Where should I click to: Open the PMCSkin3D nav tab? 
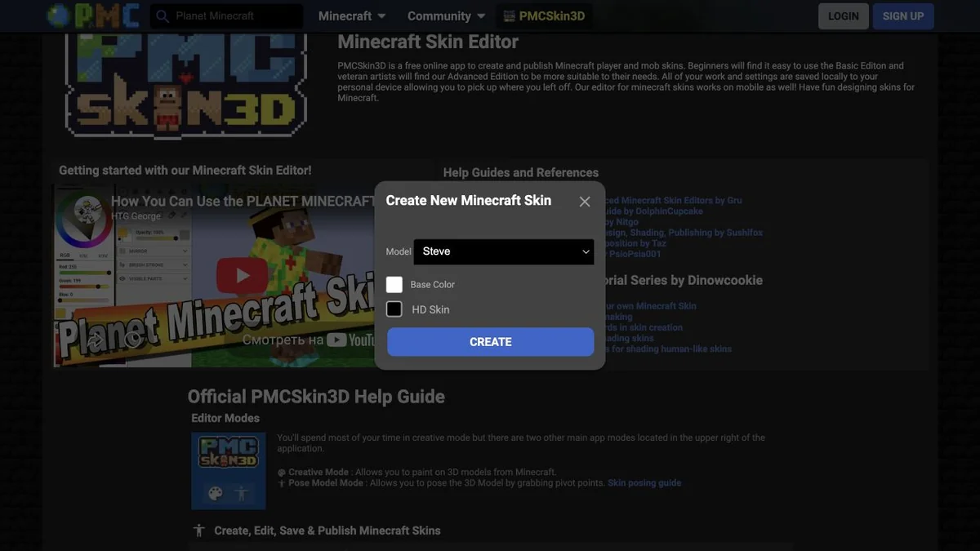(x=544, y=16)
